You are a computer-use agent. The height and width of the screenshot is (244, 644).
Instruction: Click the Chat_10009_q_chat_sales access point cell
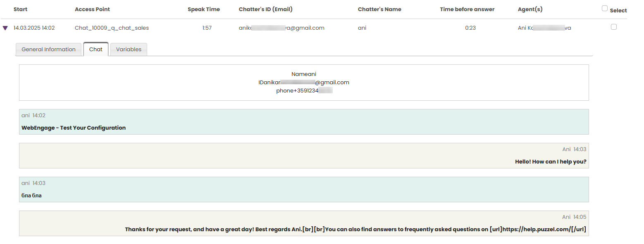112,28
